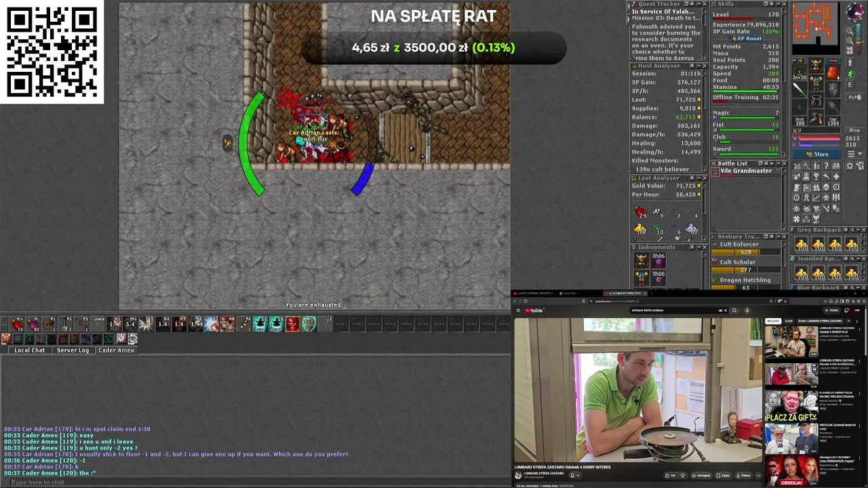The height and width of the screenshot is (488, 868).
Task: Select the 'Wszystkie' YouTube filter chip
Action: tap(773, 321)
